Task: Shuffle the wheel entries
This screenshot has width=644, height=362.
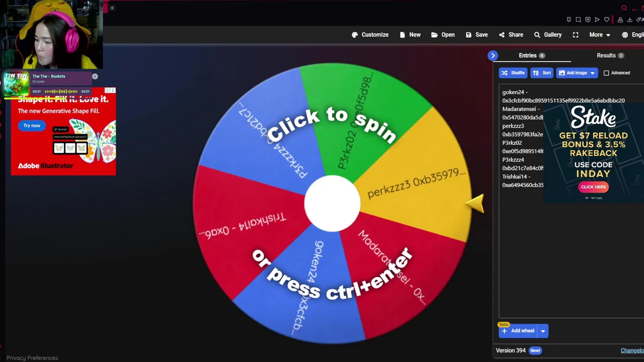Action: (x=513, y=73)
